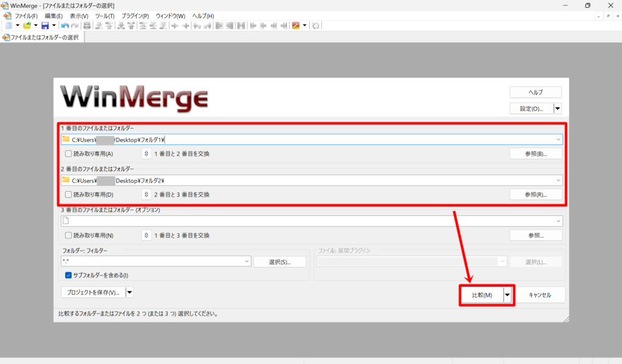The height and width of the screenshot is (364, 622).
Task: Click the refresh icon at the toolbar's right end
Action: pyautogui.click(x=316, y=25)
